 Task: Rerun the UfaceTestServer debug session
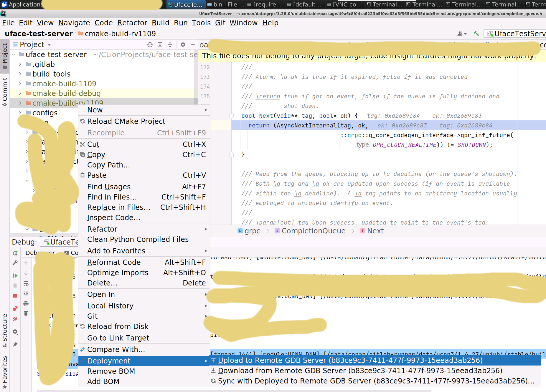[x=15, y=253]
